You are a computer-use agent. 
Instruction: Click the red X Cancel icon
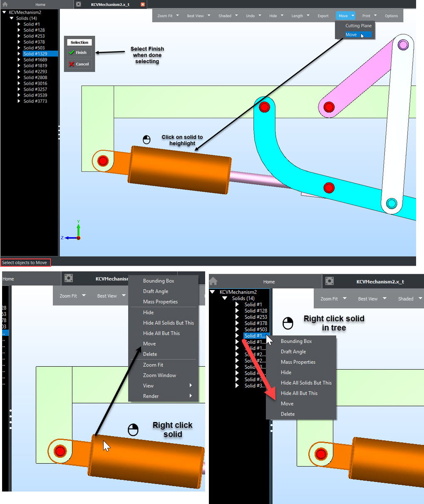tap(72, 64)
